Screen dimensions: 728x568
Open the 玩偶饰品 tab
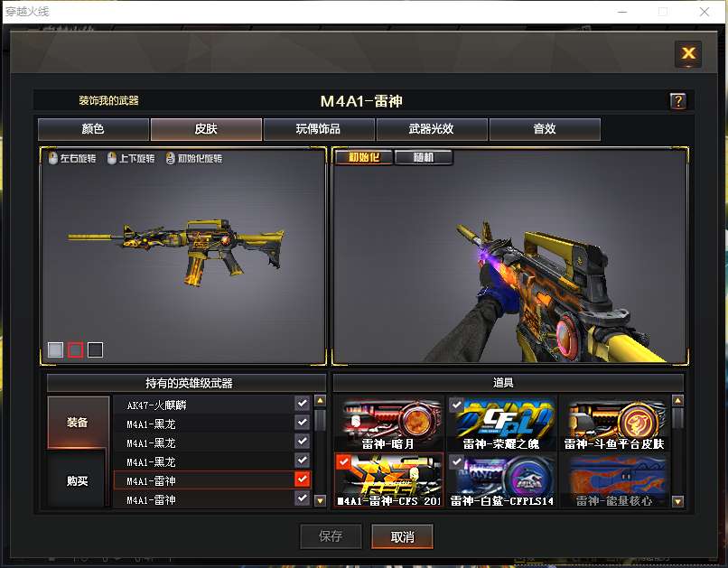[x=319, y=129]
